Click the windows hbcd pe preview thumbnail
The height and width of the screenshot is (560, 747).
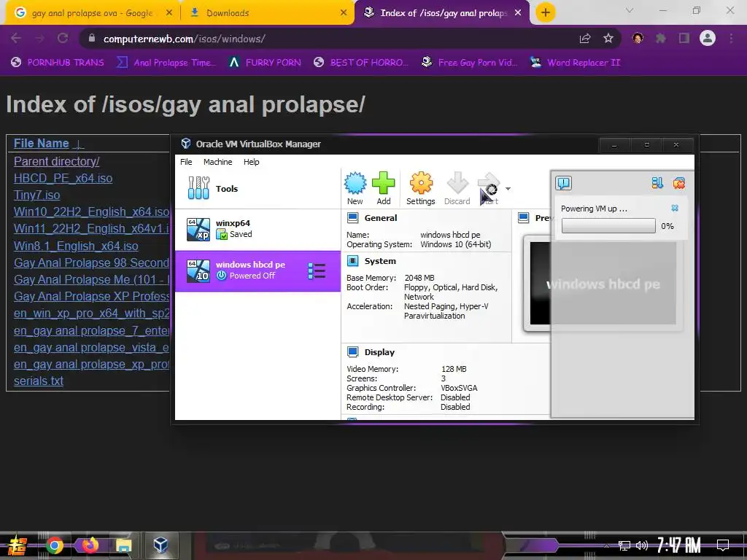click(603, 284)
